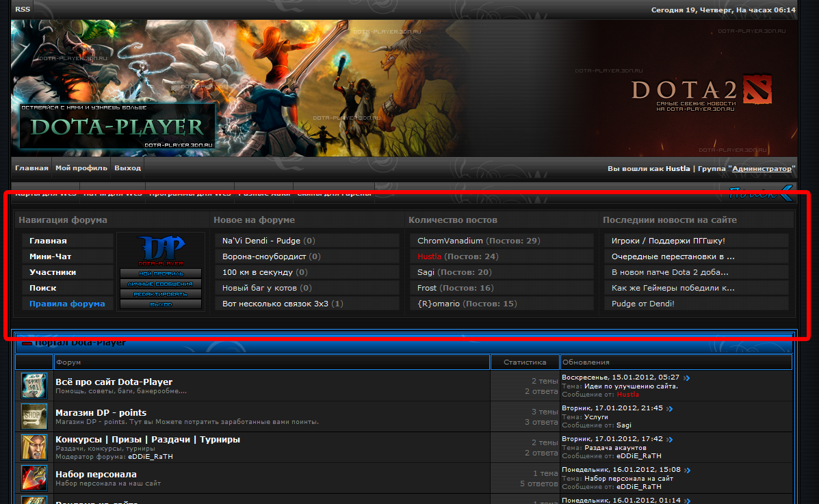This screenshot has width=819, height=504.
Task: Click the Навигация форума panel heading
Action: coord(63,220)
